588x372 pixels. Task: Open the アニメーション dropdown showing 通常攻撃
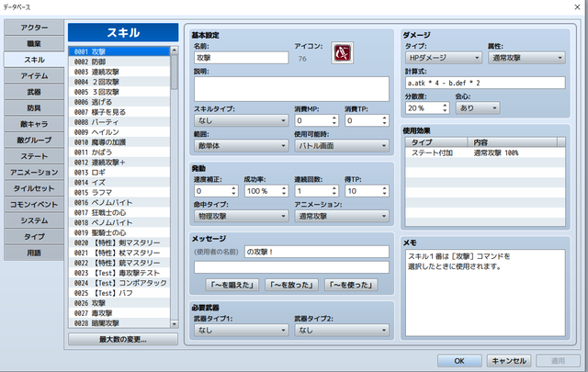(x=342, y=217)
